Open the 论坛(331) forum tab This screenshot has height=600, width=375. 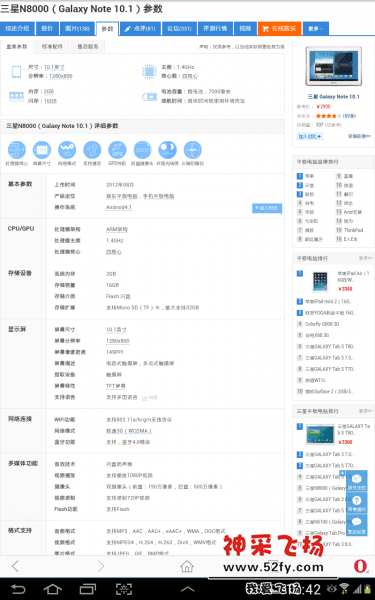(179, 29)
